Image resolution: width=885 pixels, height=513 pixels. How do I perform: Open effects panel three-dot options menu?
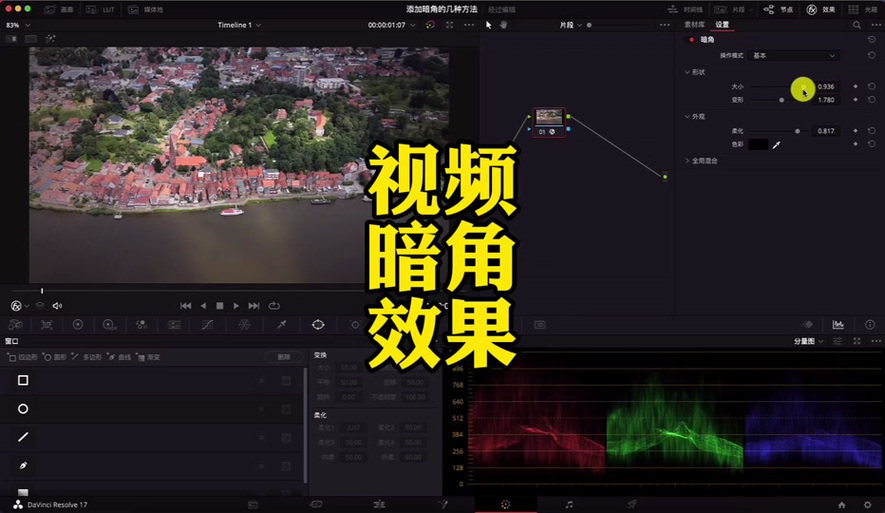click(876, 25)
